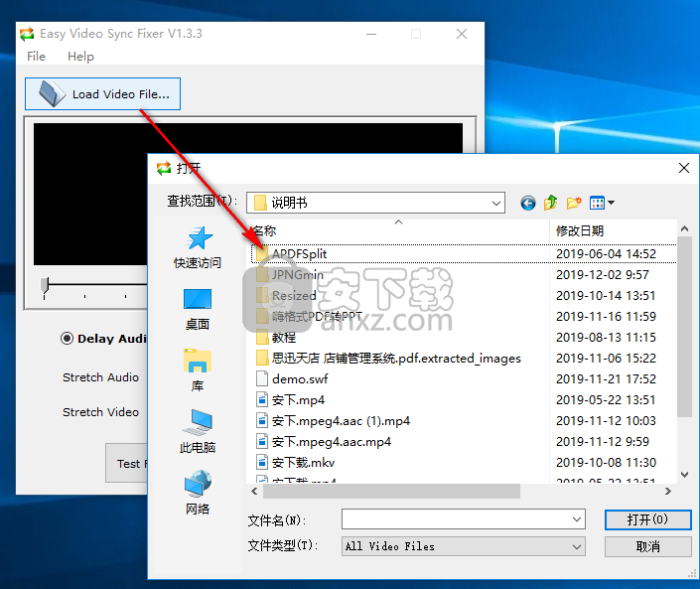
Task: Click the vertical scrollbar down arrow
Action: click(x=684, y=475)
